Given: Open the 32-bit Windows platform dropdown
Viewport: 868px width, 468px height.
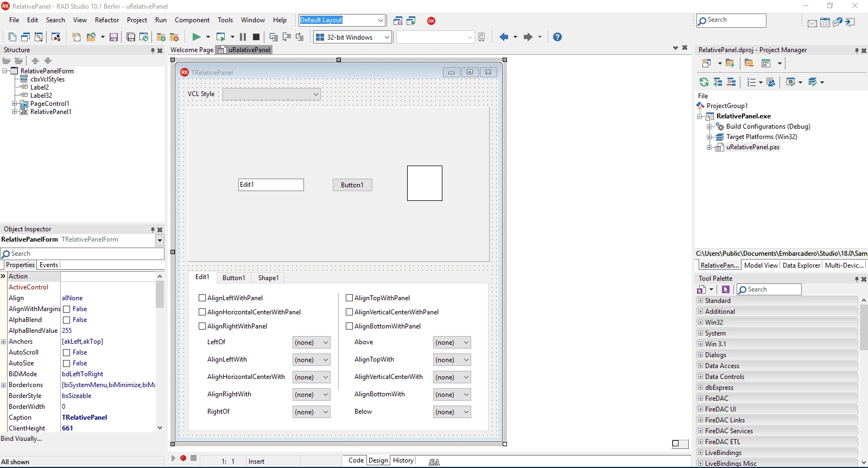Looking at the screenshot, I should 352,37.
